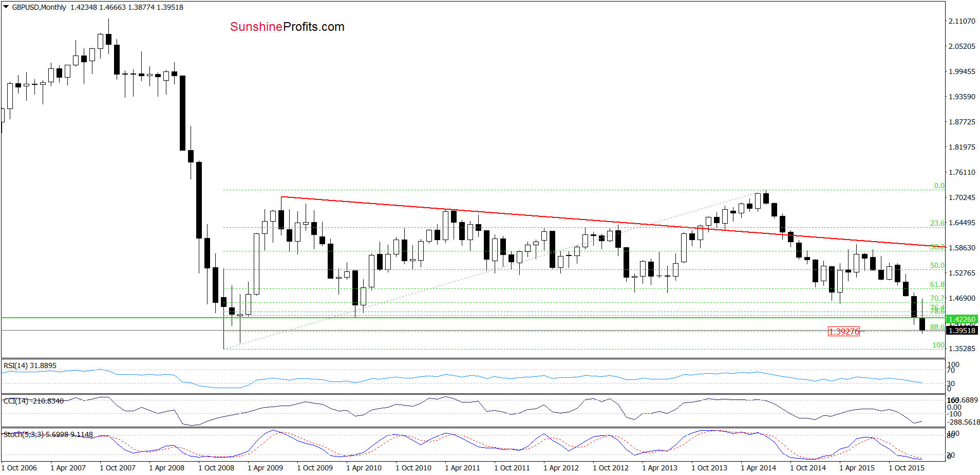Click the 70.7 Fibonacci level label

click(937, 298)
